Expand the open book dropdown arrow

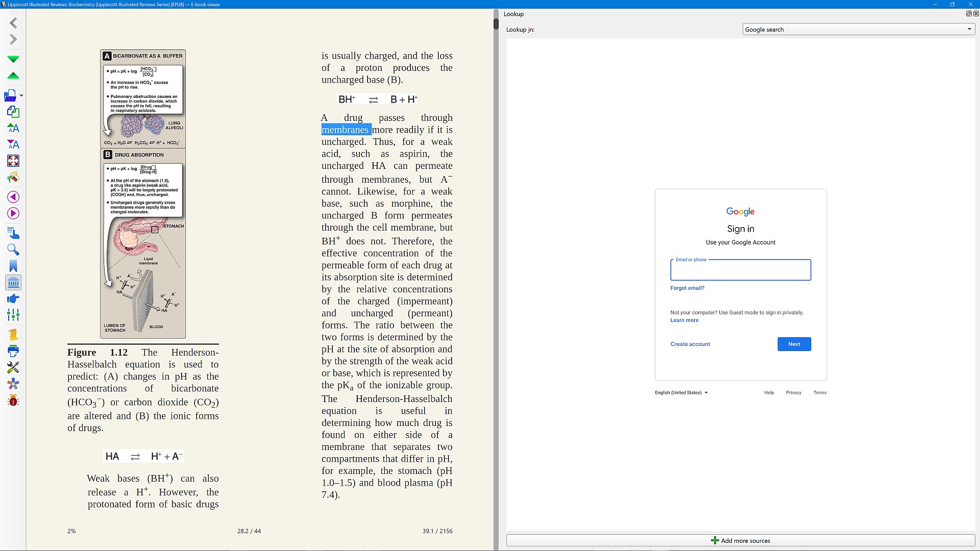pyautogui.click(x=21, y=96)
